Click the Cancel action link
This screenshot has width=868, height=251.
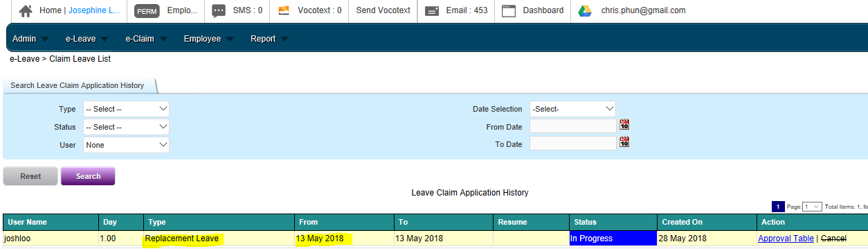(x=833, y=239)
